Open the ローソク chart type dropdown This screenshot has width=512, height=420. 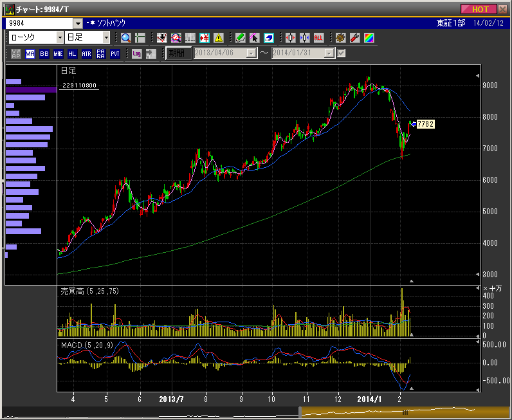coord(60,37)
